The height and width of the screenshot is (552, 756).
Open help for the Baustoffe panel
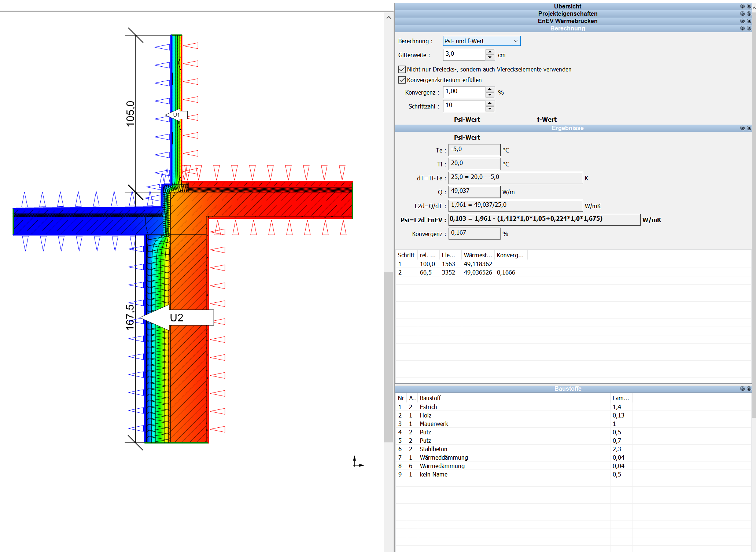[742, 389]
